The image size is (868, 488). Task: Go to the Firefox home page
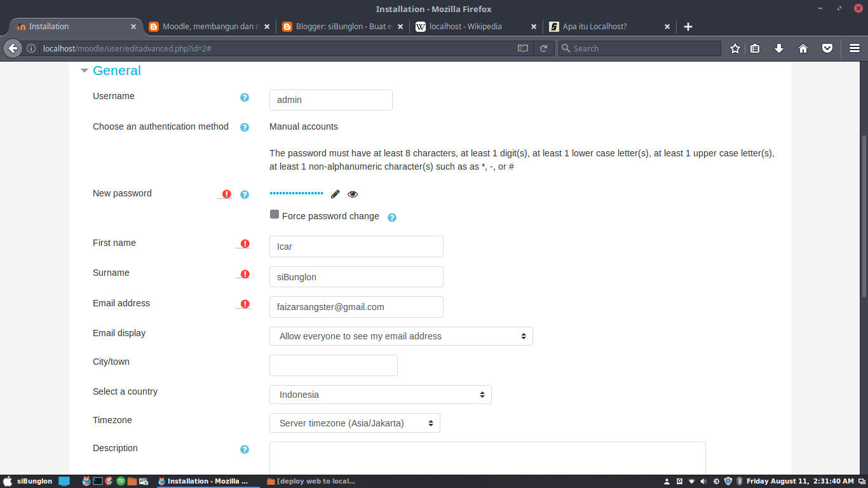(803, 48)
